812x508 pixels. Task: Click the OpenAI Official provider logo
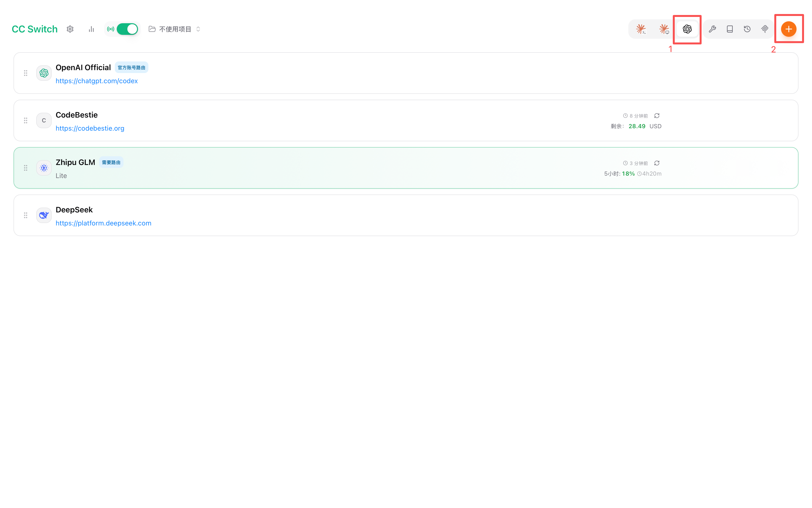[x=44, y=73]
